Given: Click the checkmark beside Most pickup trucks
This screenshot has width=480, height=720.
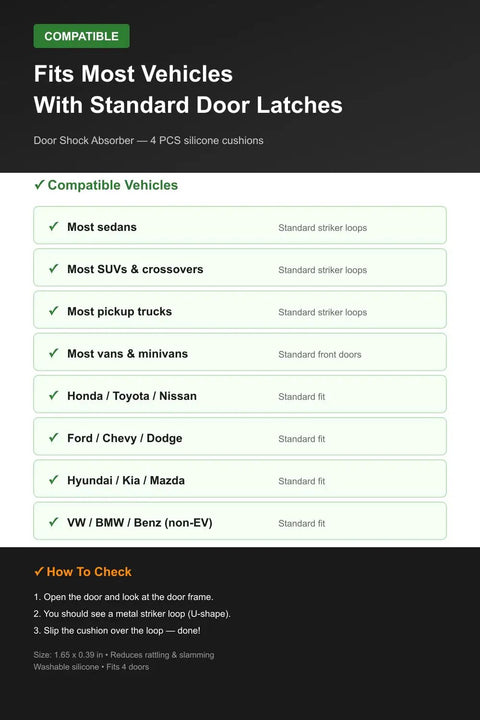Looking at the screenshot, I should click(54, 310).
